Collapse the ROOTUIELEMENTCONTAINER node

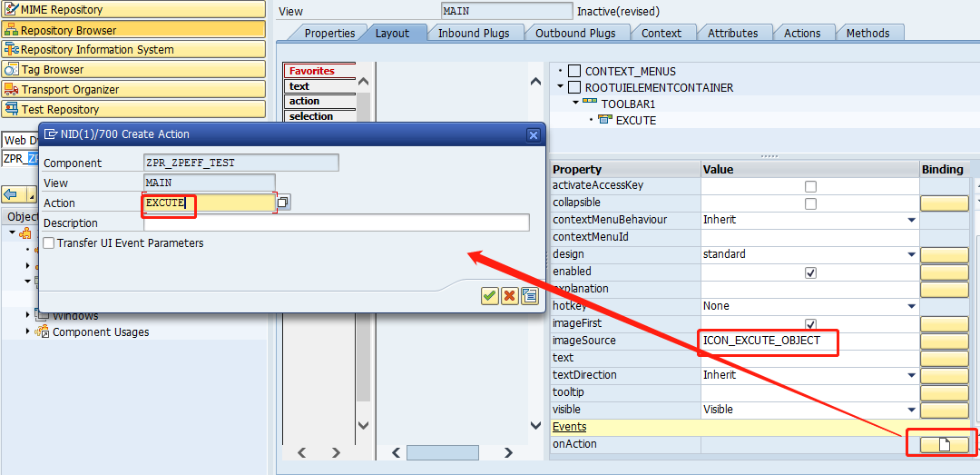click(x=560, y=87)
